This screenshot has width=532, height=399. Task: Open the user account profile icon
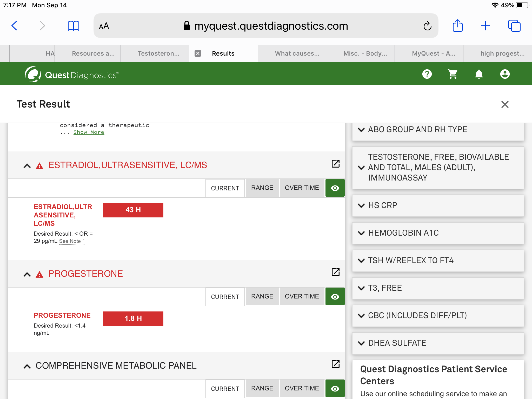[x=505, y=74]
